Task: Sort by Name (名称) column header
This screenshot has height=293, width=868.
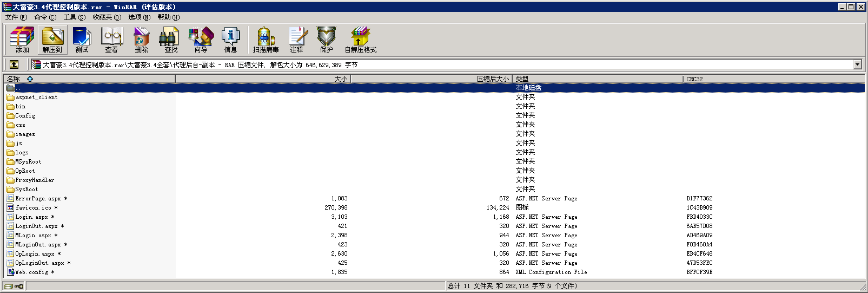Action: click(14, 79)
